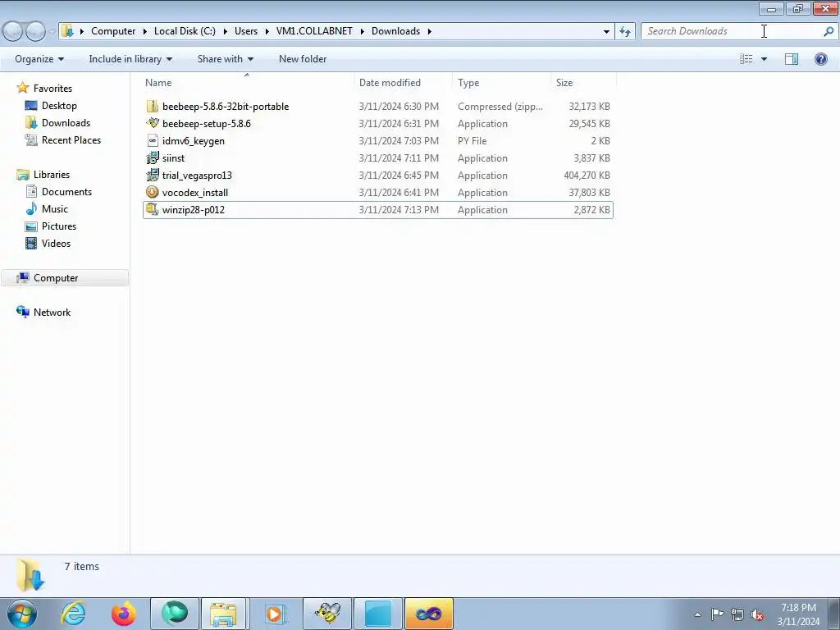Click New folder button
840x630 pixels.
pyautogui.click(x=303, y=59)
